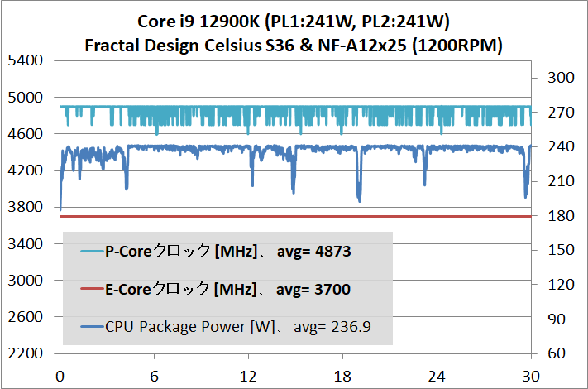This screenshot has height=389, width=588.
Task: Click left axis label 5000
Action: [25, 98]
